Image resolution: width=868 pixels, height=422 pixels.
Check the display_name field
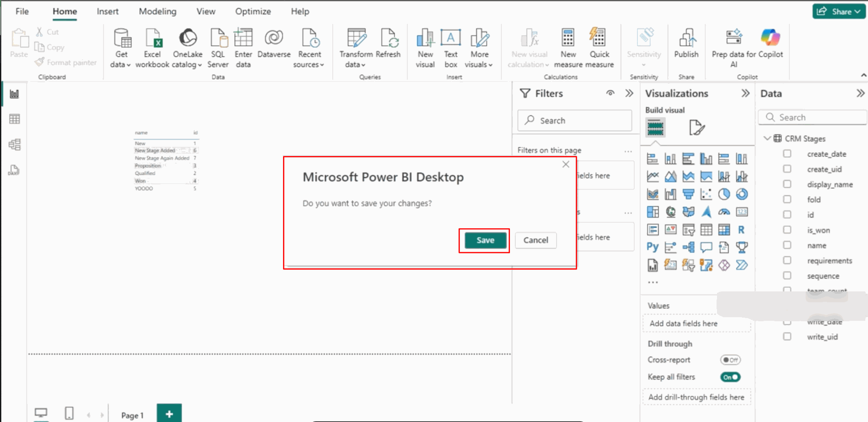point(787,184)
